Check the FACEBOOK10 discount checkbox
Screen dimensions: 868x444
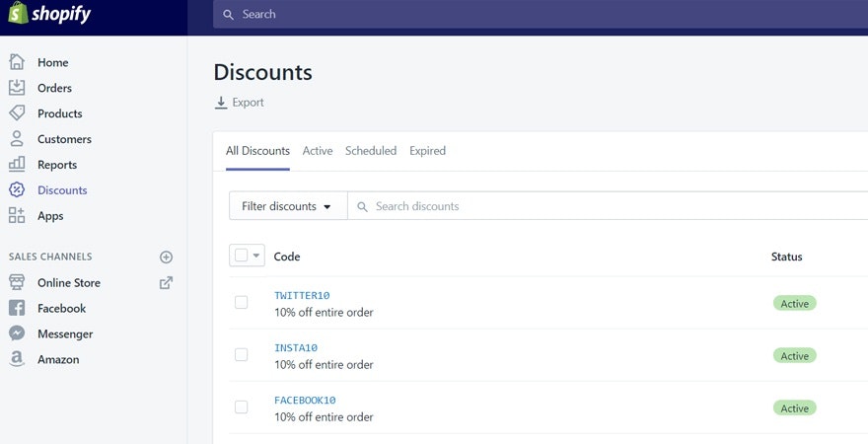pos(242,407)
